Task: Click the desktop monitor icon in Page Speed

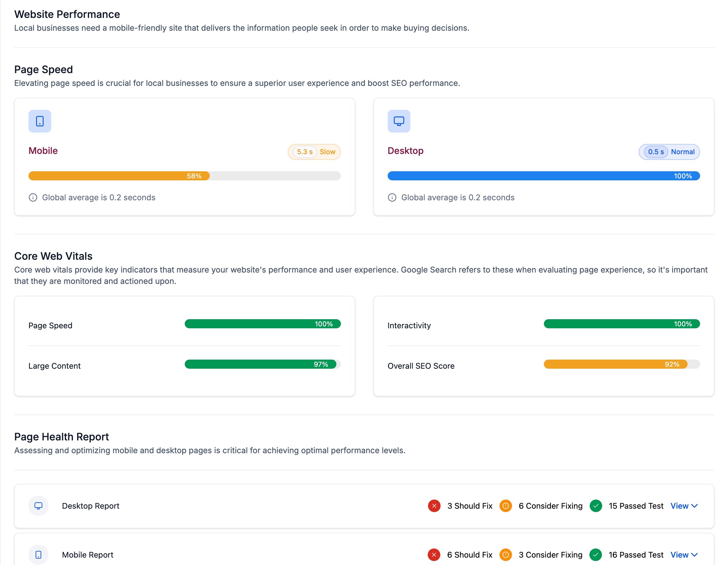Action: pyautogui.click(x=399, y=121)
